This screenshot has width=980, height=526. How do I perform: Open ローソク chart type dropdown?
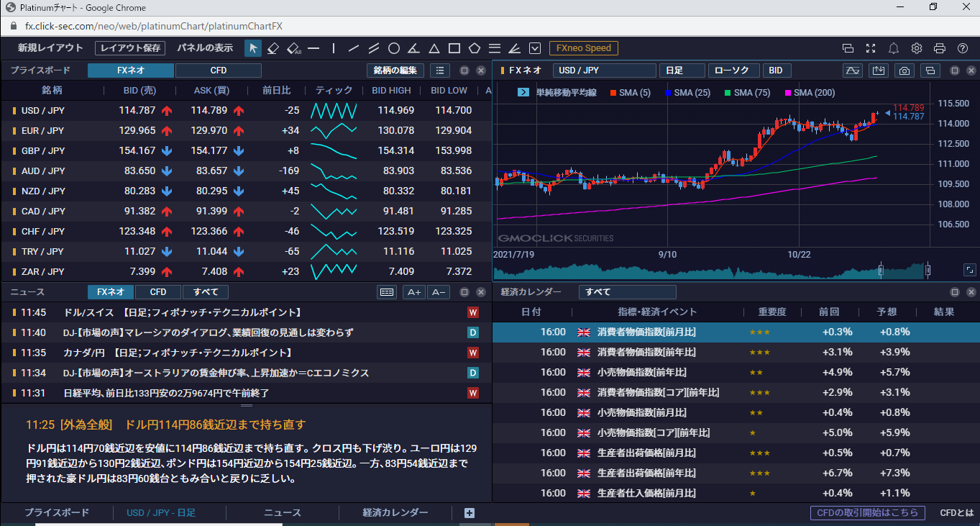point(733,71)
